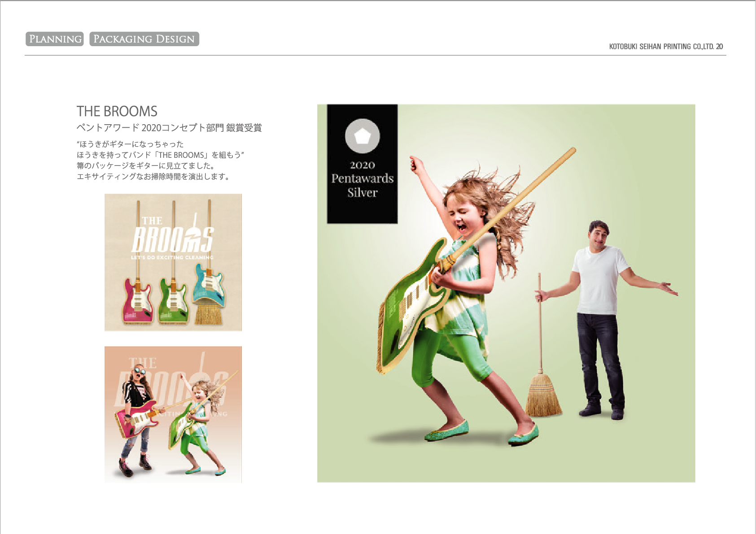This screenshot has width=756, height=534.
Task: Click the straw broom beside the man
Action: tap(543, 395)
